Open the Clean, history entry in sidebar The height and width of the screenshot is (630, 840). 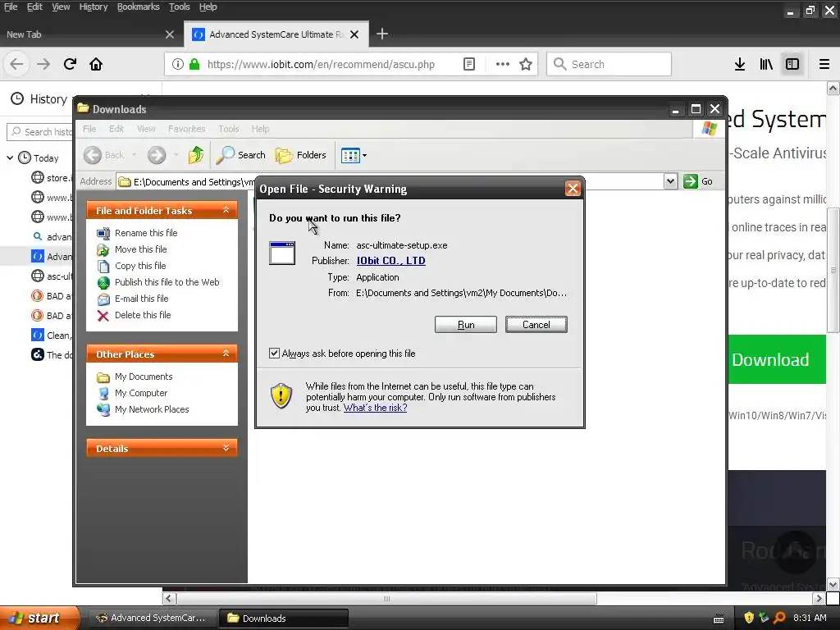[x=52, y=336]
